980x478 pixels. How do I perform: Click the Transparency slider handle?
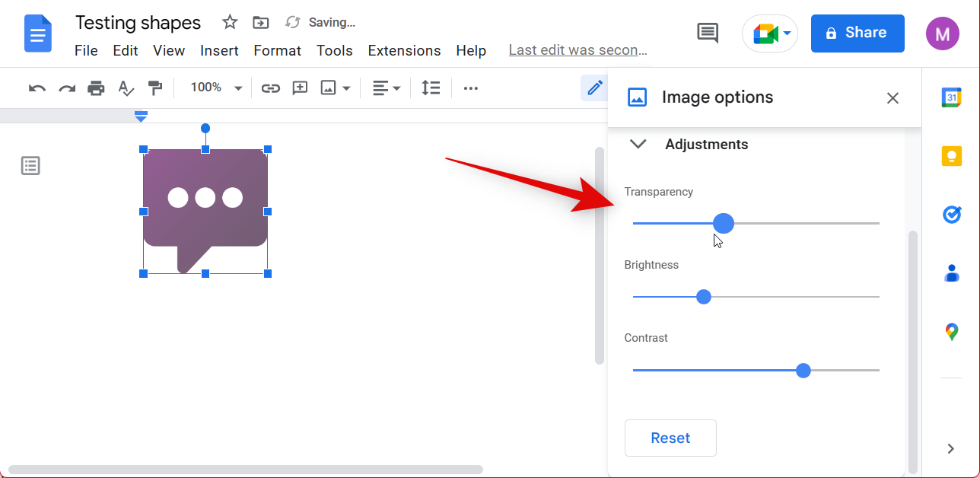click(724, 223)
